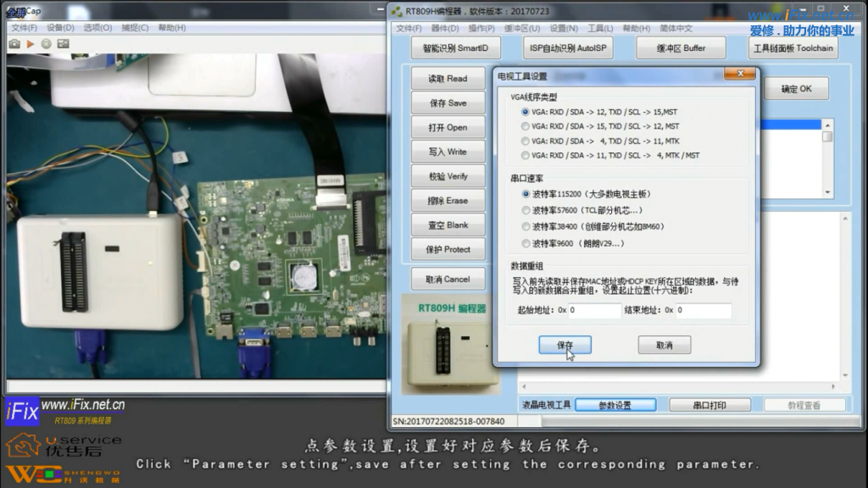Image resolution: width=868 pixels, height=488 pixels.
Task: Select VGA RXD/SDA -> 15, TXD/SCL -> 12 MST option
Action: point(526,126)
